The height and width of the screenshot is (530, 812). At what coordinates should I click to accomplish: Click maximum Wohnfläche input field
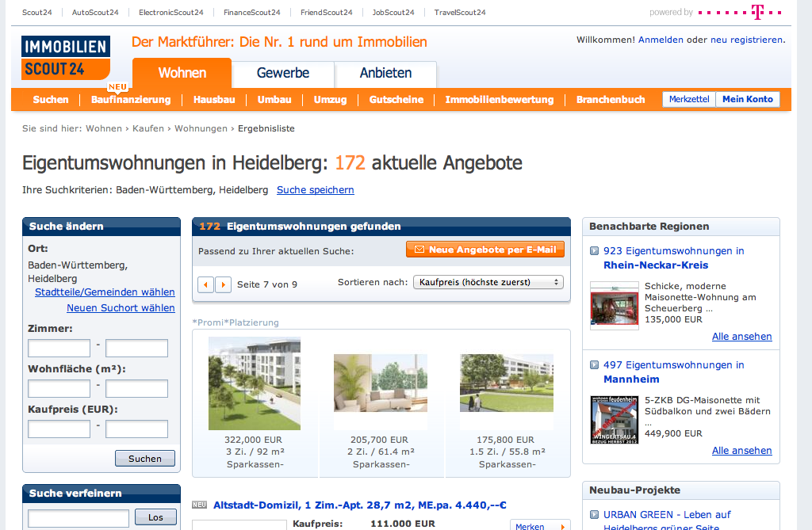point(136,389)
